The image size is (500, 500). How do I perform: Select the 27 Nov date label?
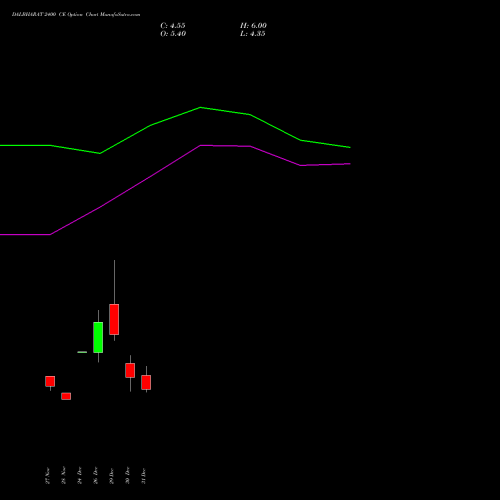coord(47,476)
